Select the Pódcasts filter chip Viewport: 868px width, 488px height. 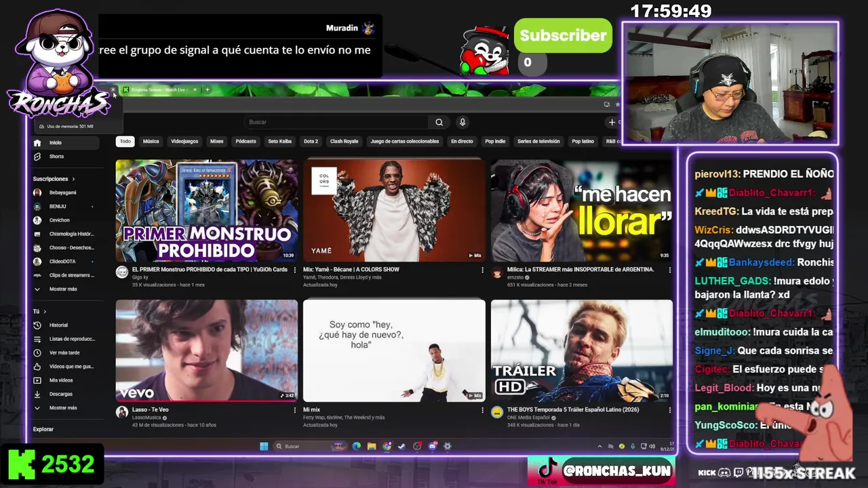[245, 142]
